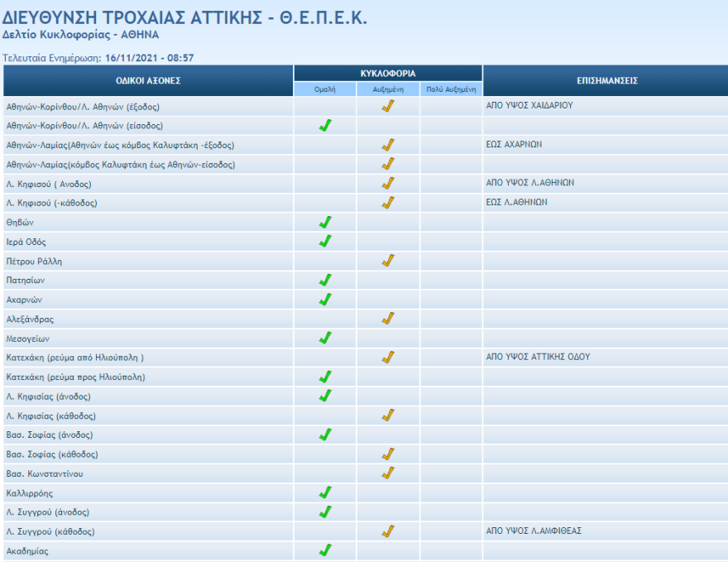Image resolution: width=728 pixels, height=562 pixels.
Task: Click the Αυξημένη column subheader
Action: pyautogui.click(x=388, y=89)
